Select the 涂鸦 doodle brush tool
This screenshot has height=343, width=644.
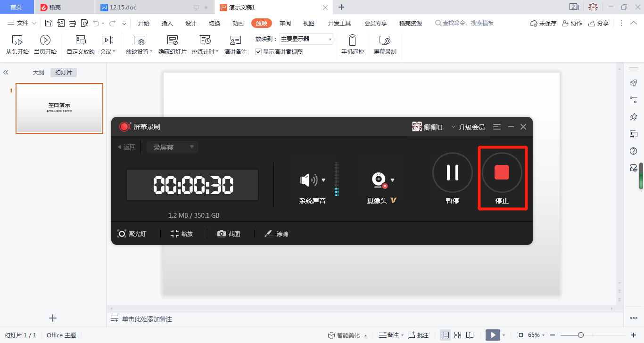[269, 234]
